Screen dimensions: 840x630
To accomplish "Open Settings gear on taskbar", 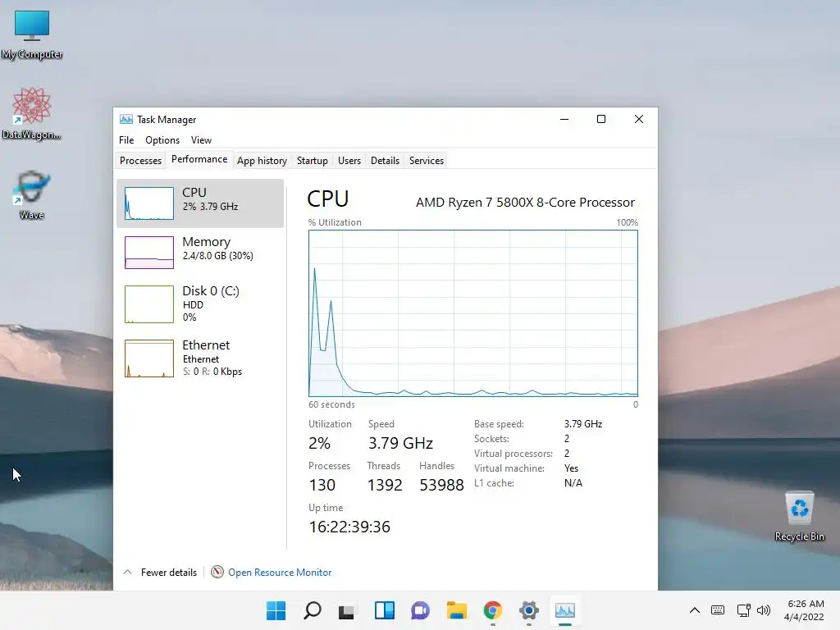I will coord(529,610).
